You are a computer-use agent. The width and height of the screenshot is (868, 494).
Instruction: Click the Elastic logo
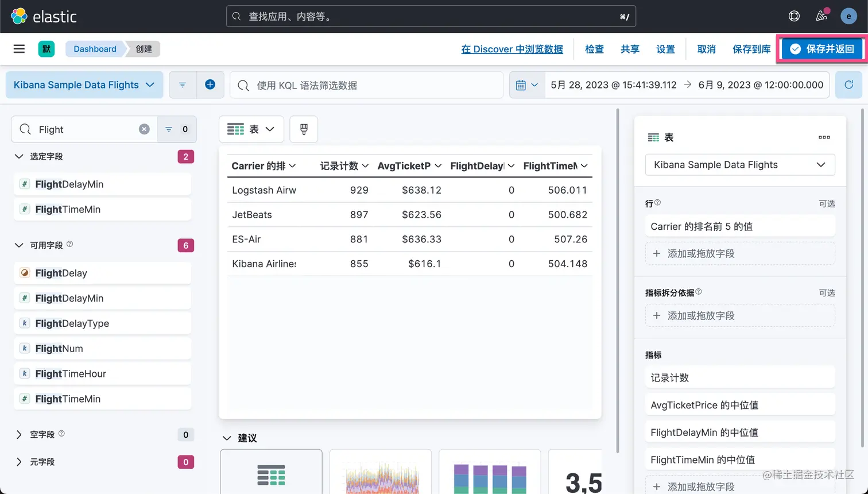coord(44,16)
